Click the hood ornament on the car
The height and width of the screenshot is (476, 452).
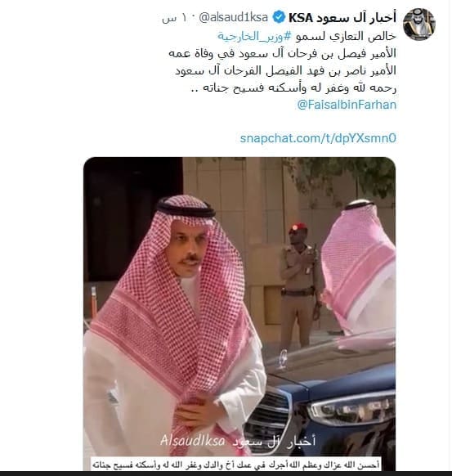pyautogui.click(x=283, y=358)
